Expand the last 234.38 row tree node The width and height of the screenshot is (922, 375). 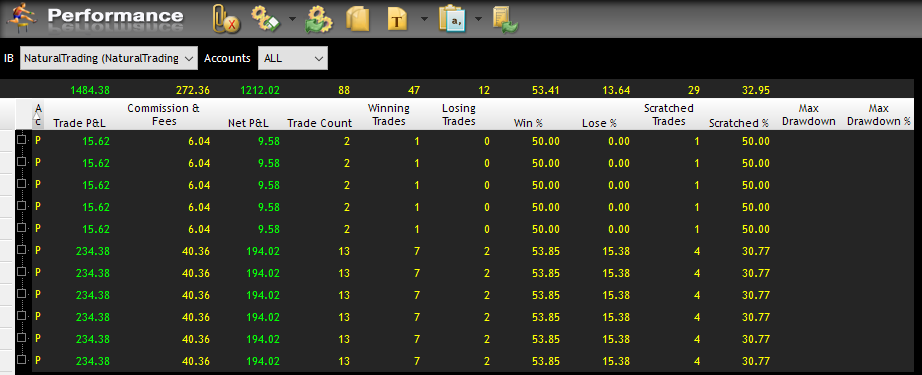pyautogui.click(x=22, y=360)
